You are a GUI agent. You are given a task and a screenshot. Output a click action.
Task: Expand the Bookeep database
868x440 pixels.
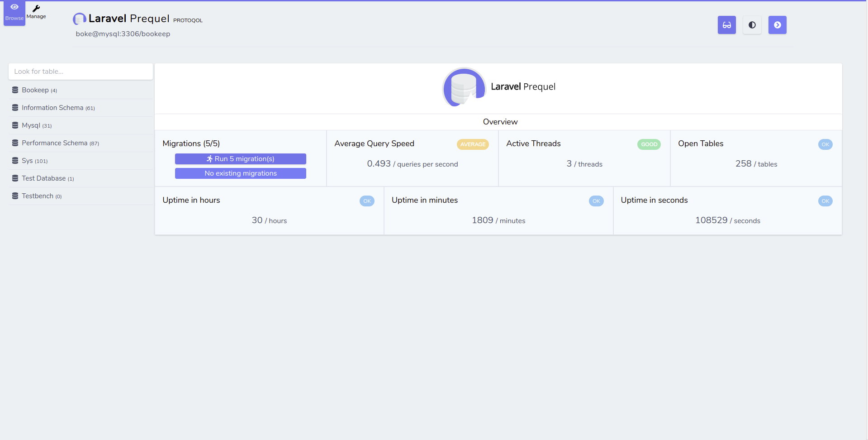point(81,90)
